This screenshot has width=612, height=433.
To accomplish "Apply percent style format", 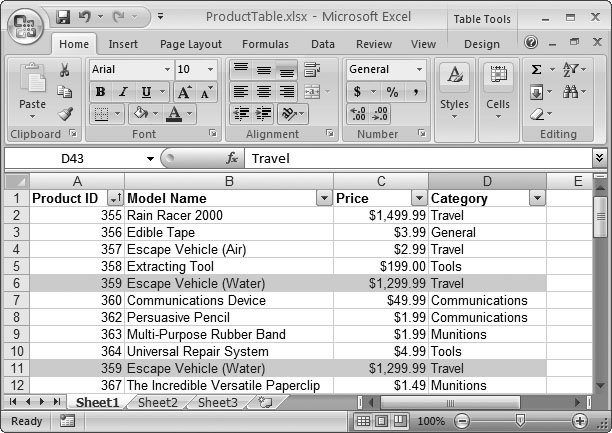I will point(392,92).
